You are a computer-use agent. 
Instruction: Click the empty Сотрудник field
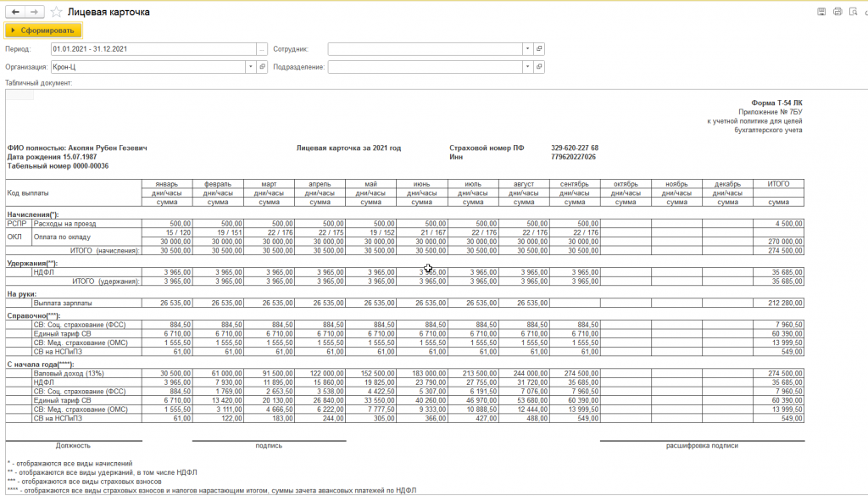pyautogui.click(x=425, y=48)
